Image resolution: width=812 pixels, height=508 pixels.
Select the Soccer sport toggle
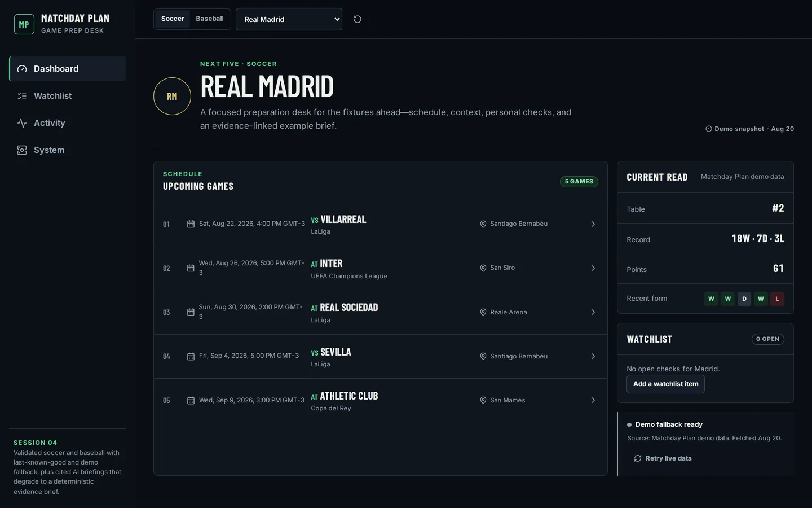[173, 19]
